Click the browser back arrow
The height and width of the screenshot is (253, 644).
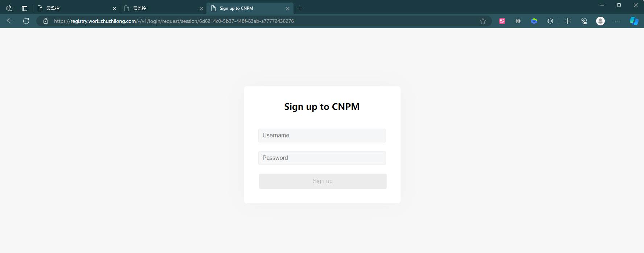10,21
